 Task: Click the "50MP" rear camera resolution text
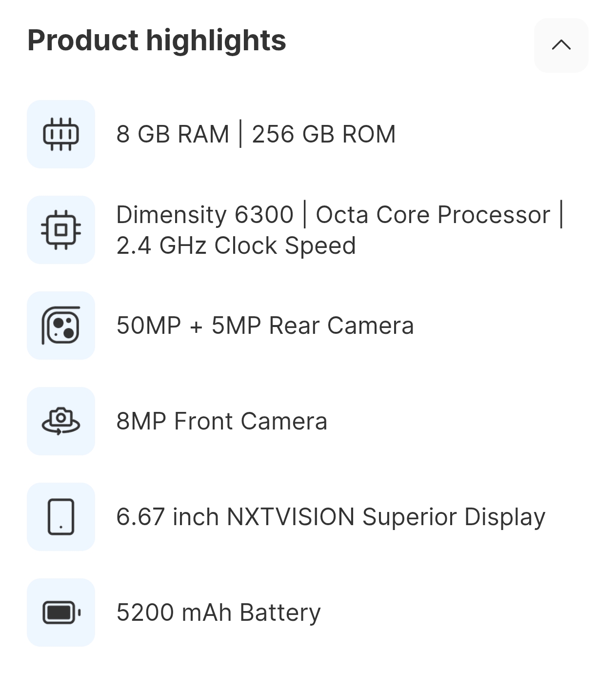(149, 326)
